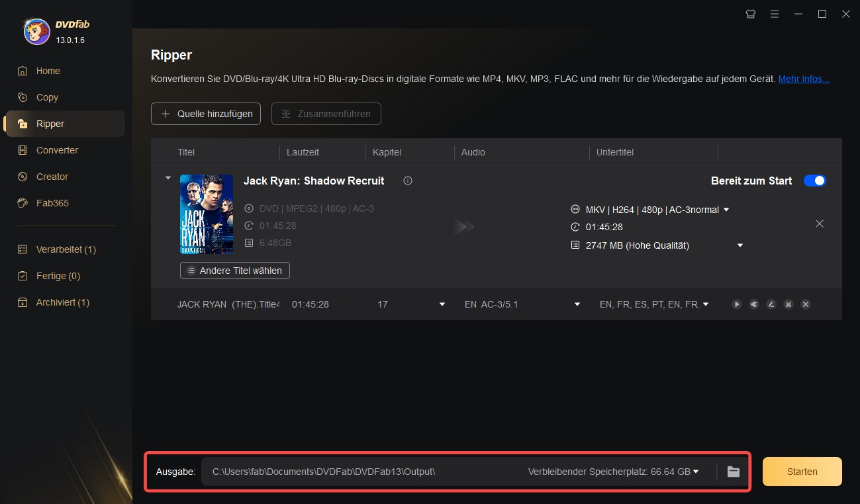The image size is (860, 504).
Task: Remove the Jack Ryan task with X
Action: [x=820, y=224]
